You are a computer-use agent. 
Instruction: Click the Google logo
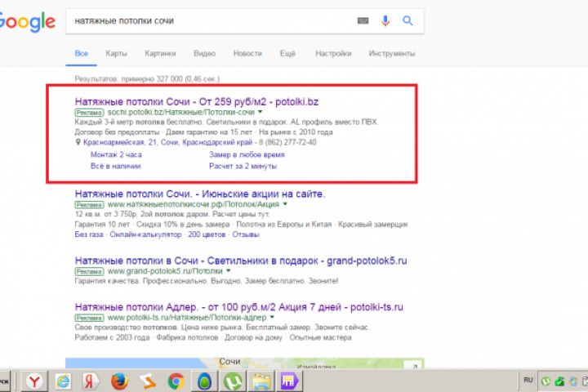27,22
